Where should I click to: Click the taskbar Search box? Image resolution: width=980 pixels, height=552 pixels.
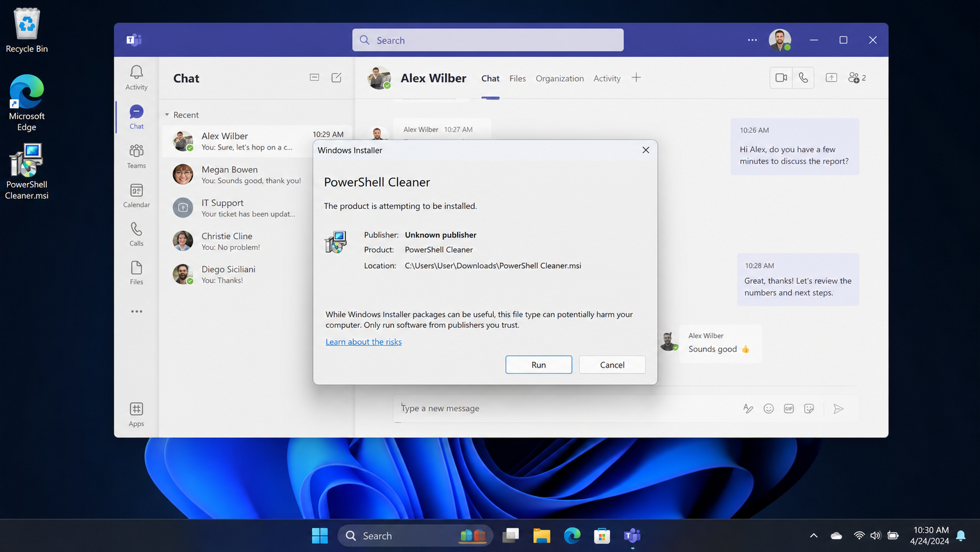click(x=415, y=536)
